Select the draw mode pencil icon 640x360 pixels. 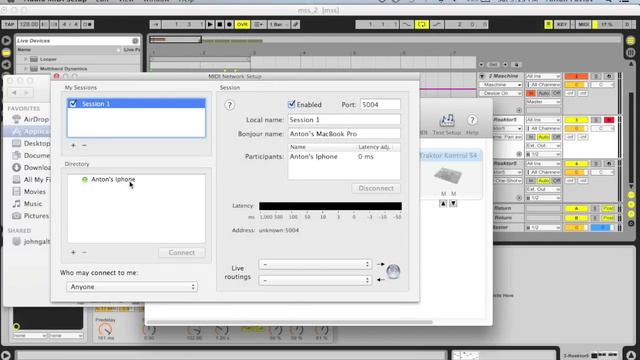296,24
